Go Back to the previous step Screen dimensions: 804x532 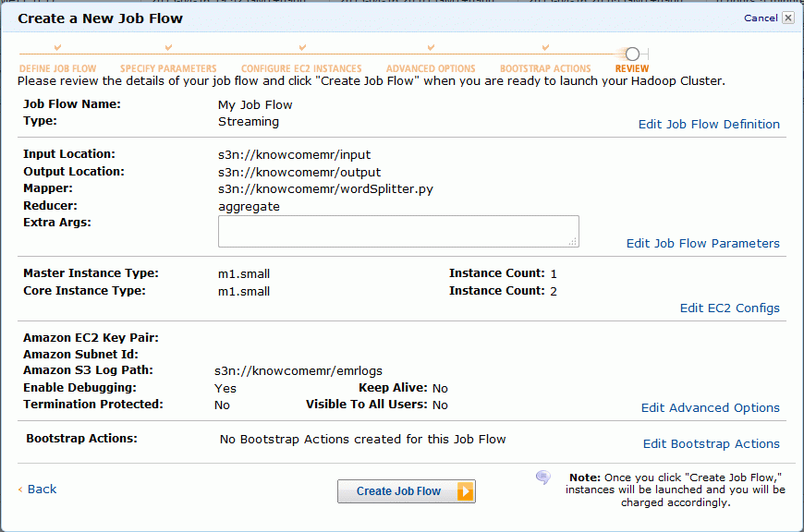38,489
